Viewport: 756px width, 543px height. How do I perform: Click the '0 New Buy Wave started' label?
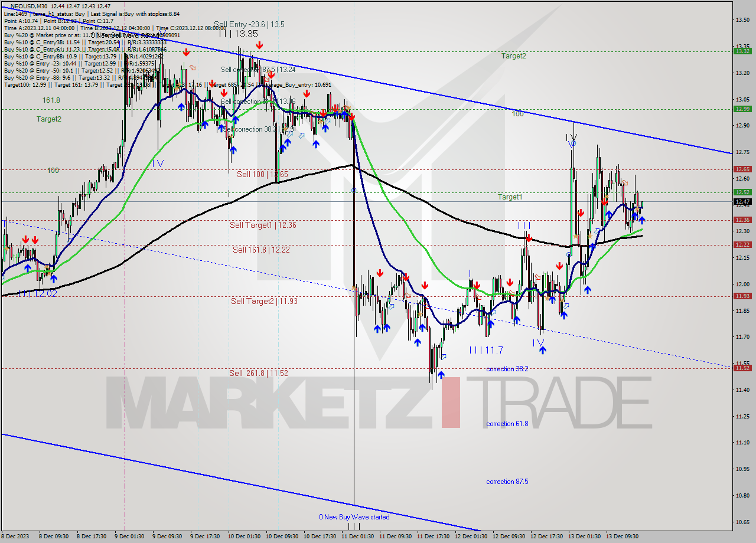pos(354,517)
